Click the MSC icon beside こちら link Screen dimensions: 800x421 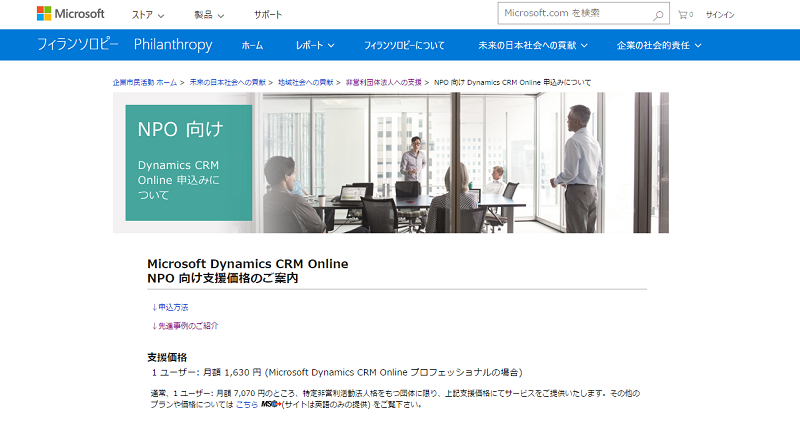coord(271,404)
